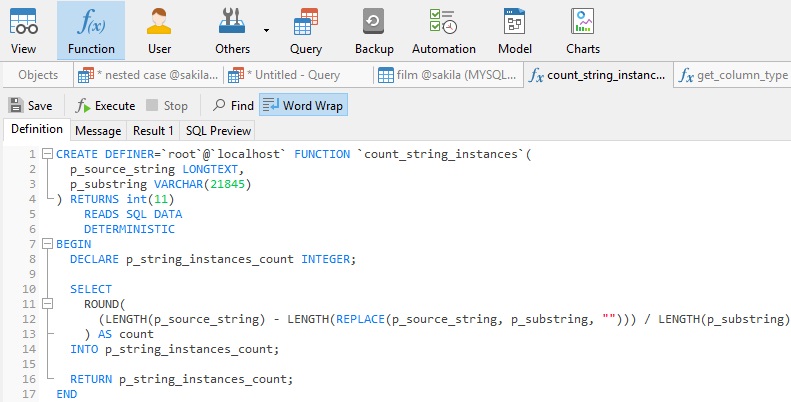Switch to the get_column_type function tab
The width and height of the screenshot is (791, 402).
(x=732, y=75)
